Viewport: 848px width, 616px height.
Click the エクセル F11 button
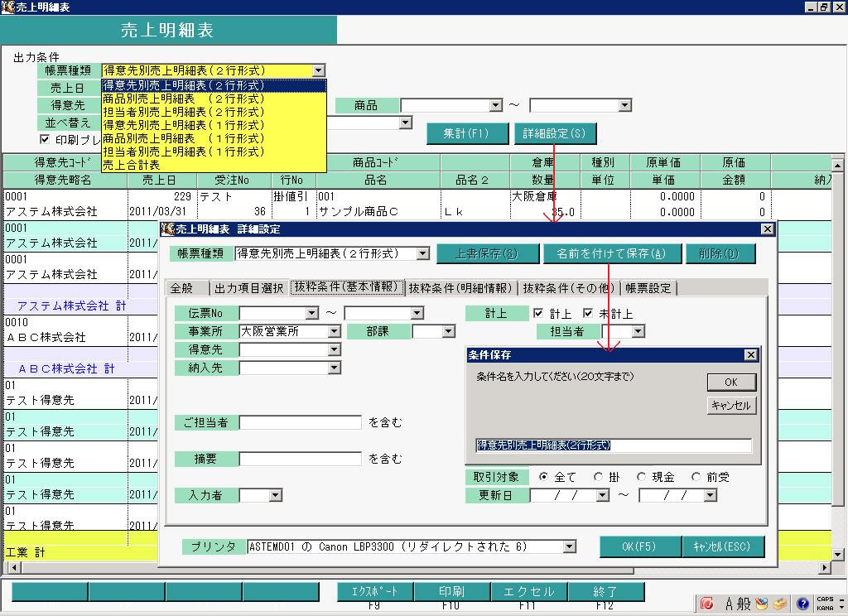(x=528, y=592)
